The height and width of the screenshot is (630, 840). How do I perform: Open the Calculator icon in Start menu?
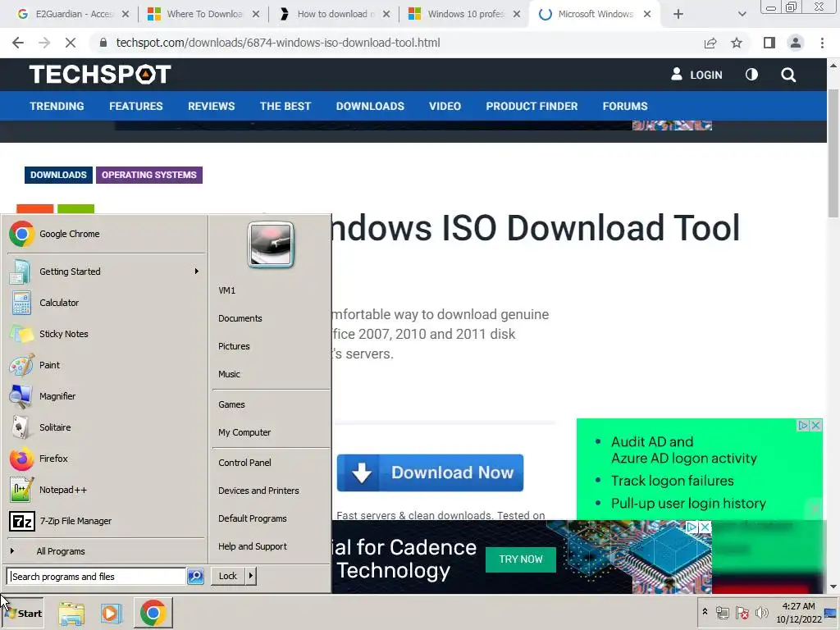[x=21, y=303]
